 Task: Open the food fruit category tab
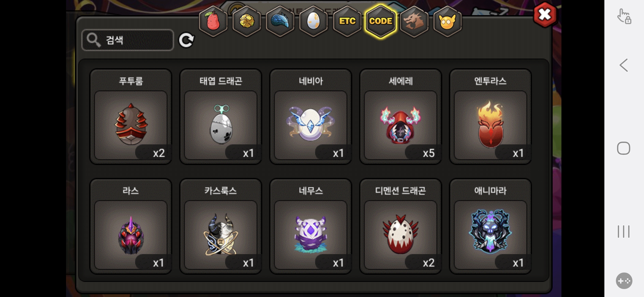tap(213, 21)
